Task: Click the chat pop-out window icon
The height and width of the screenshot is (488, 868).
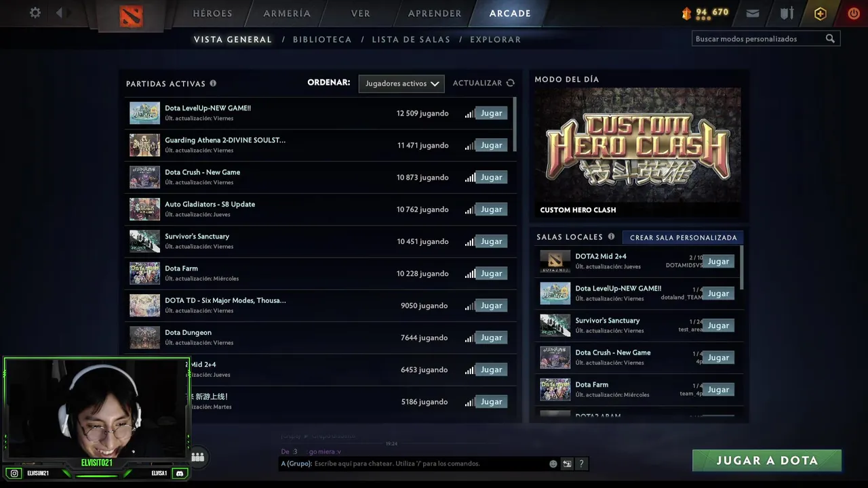Action: 567,464
